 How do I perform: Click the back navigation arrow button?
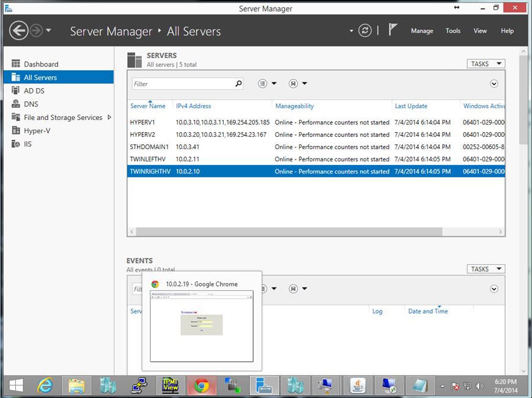(18, 31)
